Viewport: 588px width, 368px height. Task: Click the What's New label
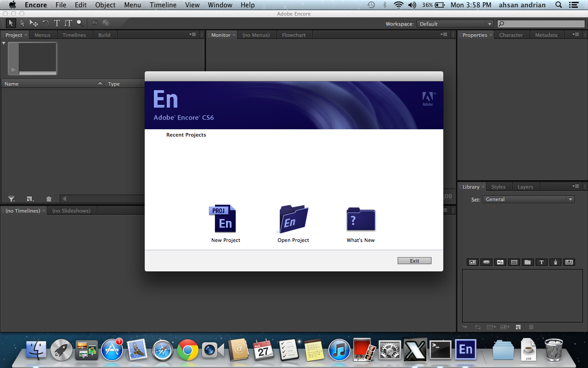point(361,240)
